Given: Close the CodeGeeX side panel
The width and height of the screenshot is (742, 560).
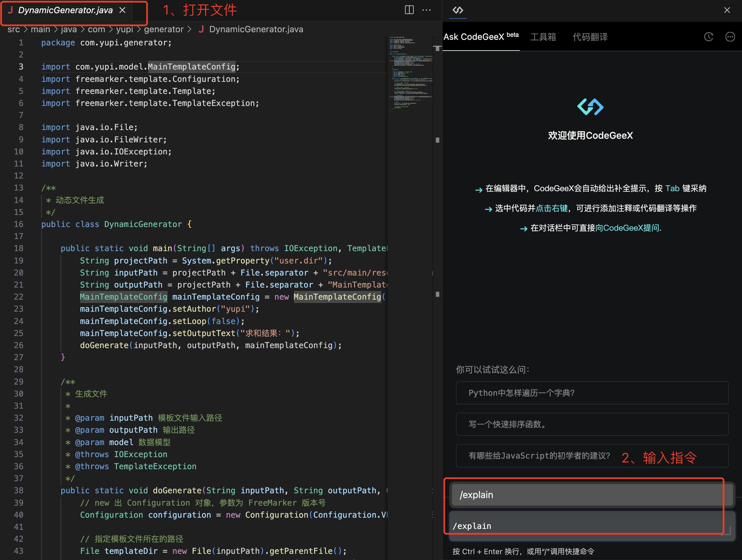Looking at the screenshot, I should pos(727,10).
